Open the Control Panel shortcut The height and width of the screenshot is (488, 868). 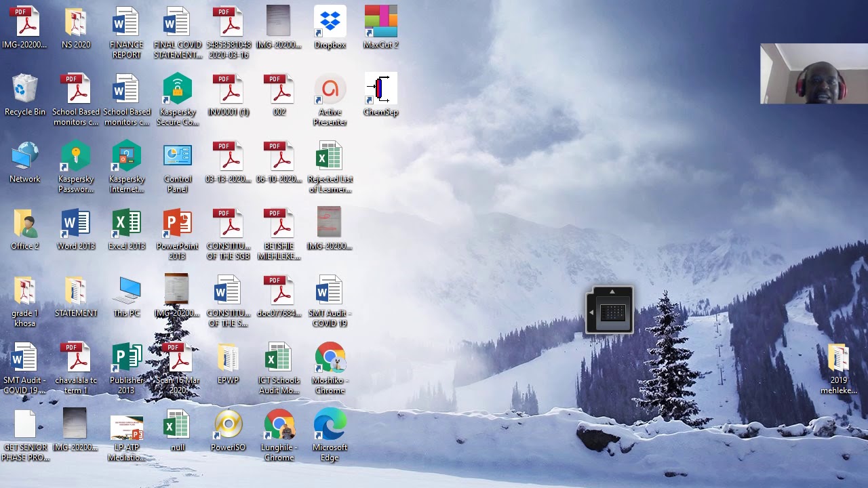pyautogui.click(x=178, y=167)
